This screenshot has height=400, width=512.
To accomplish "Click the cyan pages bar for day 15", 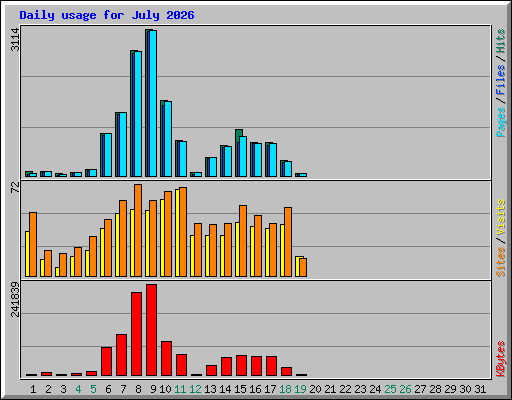I will 243,156.
